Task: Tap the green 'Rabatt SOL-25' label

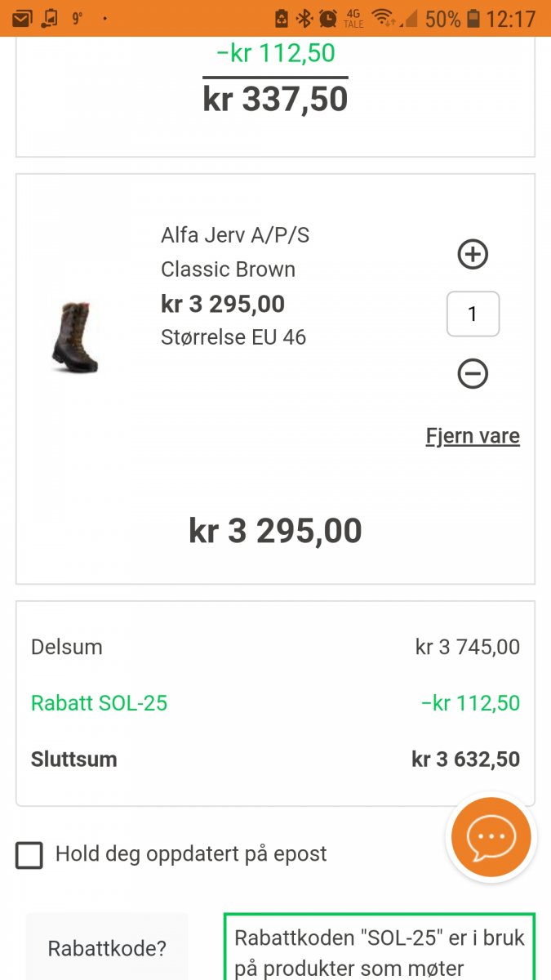Action: (x=99, y=703)
